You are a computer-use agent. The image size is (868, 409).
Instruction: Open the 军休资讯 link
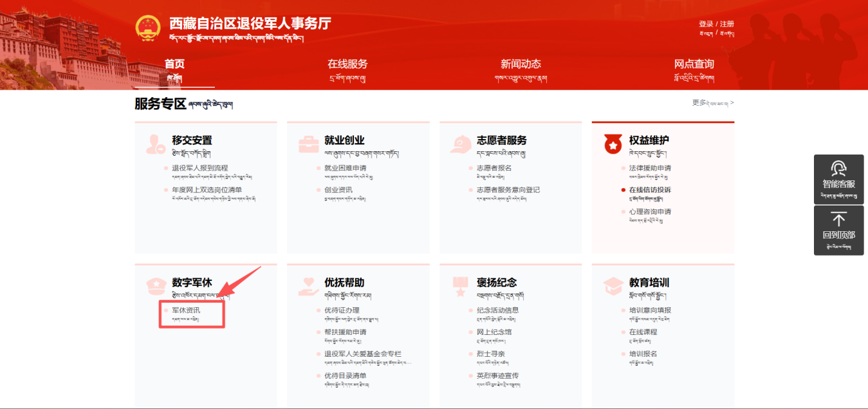coord(186,310)
